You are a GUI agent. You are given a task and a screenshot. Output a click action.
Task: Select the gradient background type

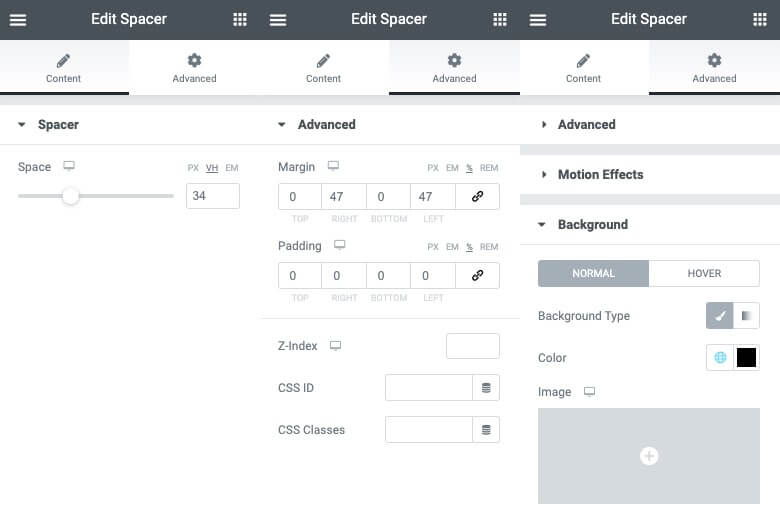[x=746, y=315]
